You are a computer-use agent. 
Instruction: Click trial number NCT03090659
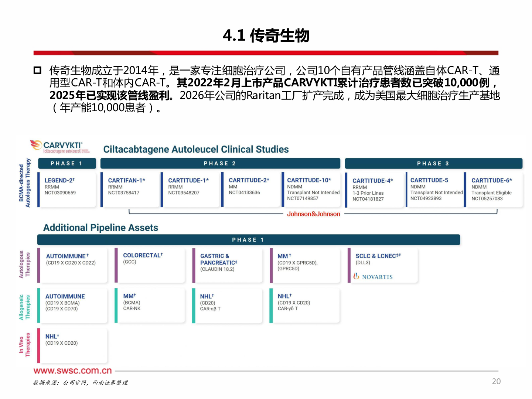point(60,192)
